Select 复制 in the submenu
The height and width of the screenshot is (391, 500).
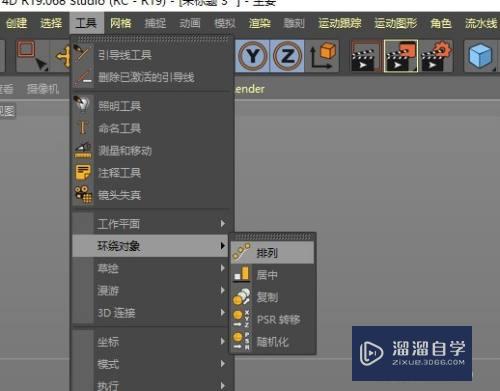pyautogui.click(x=272, y=297)
